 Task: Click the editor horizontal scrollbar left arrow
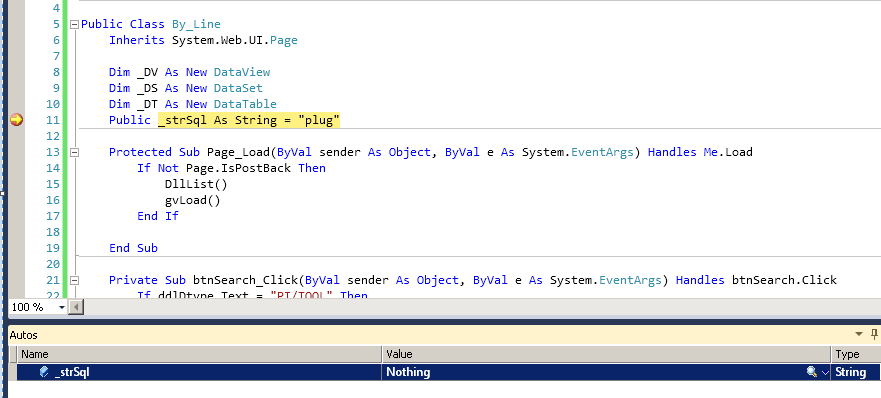click(x=76, y=307)
